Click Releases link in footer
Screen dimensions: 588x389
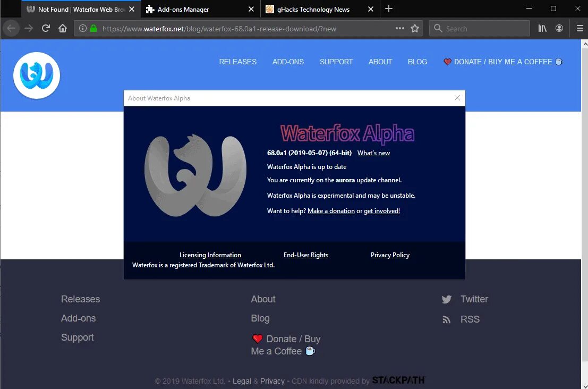coord(81,299)
